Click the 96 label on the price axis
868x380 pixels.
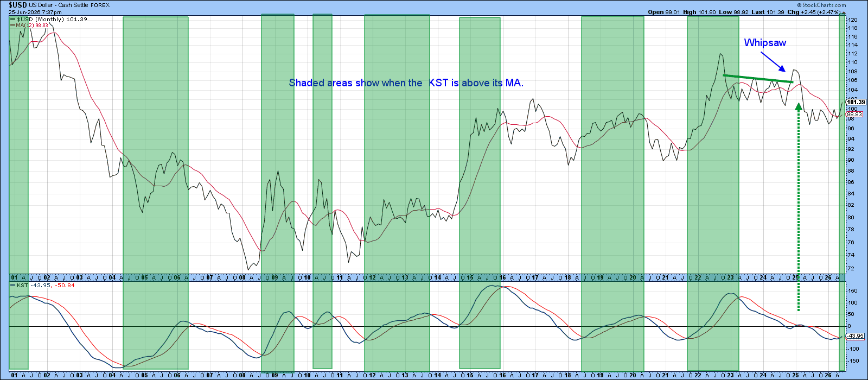coord(851,129)
